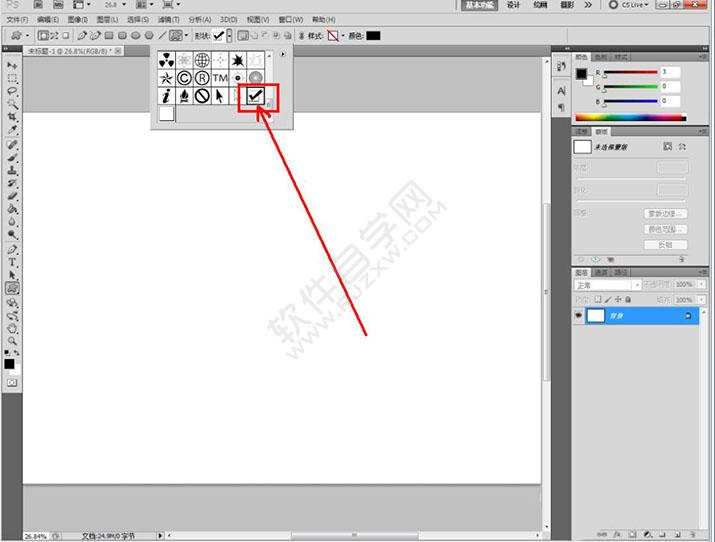Select the Crop tool in toolbox
Image resolution: width=715 pixels, height=542 pixels.
(x=12, y=117)
